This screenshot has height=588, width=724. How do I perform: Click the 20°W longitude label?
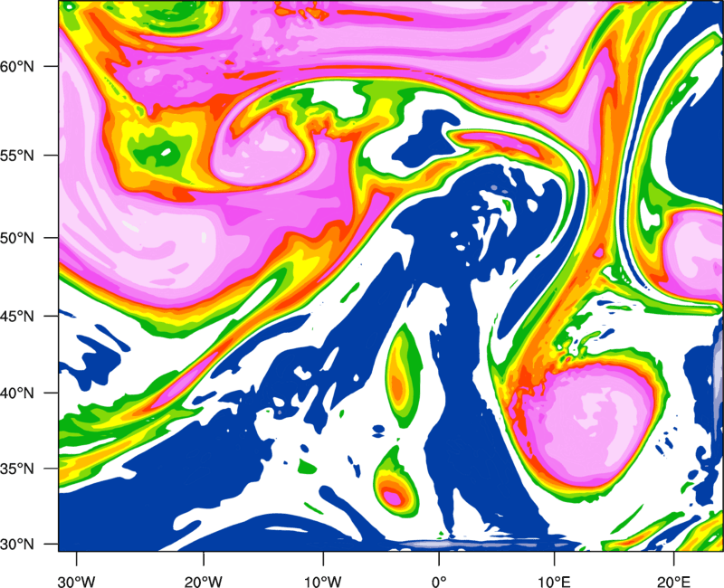point(203,582)
